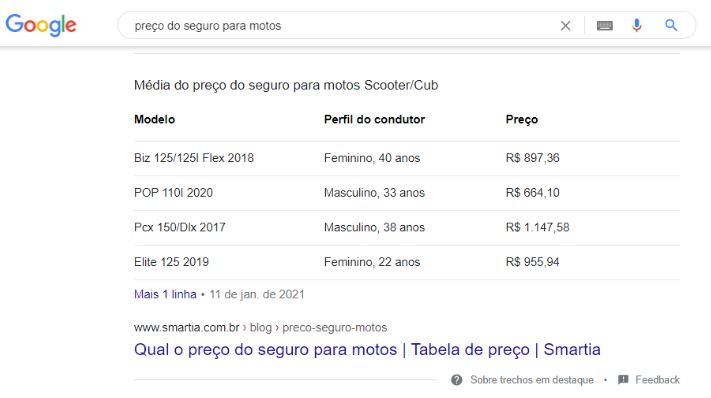Click the magnifying glass search icon

pyautogui.click(x=671, y=25)
